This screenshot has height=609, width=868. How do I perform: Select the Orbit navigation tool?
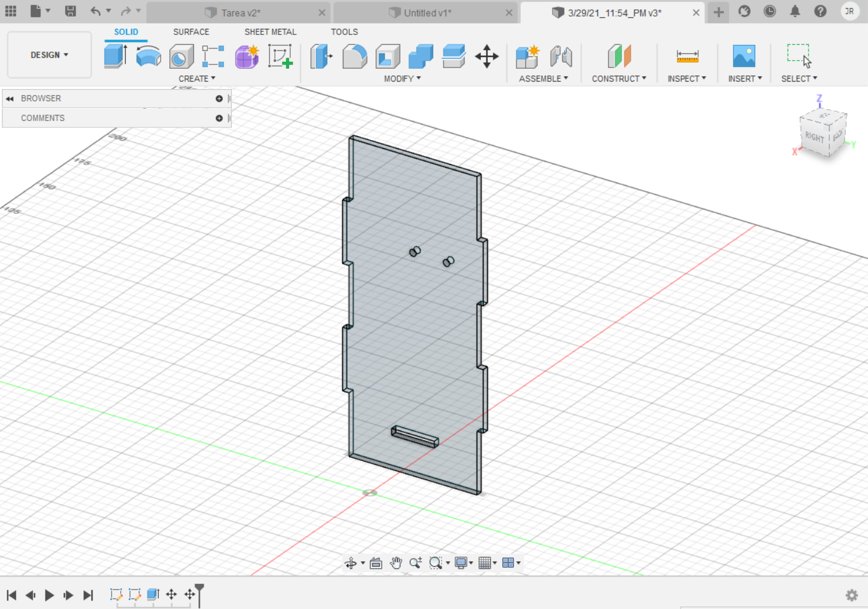pyautogui.click(x=351, y=563)
